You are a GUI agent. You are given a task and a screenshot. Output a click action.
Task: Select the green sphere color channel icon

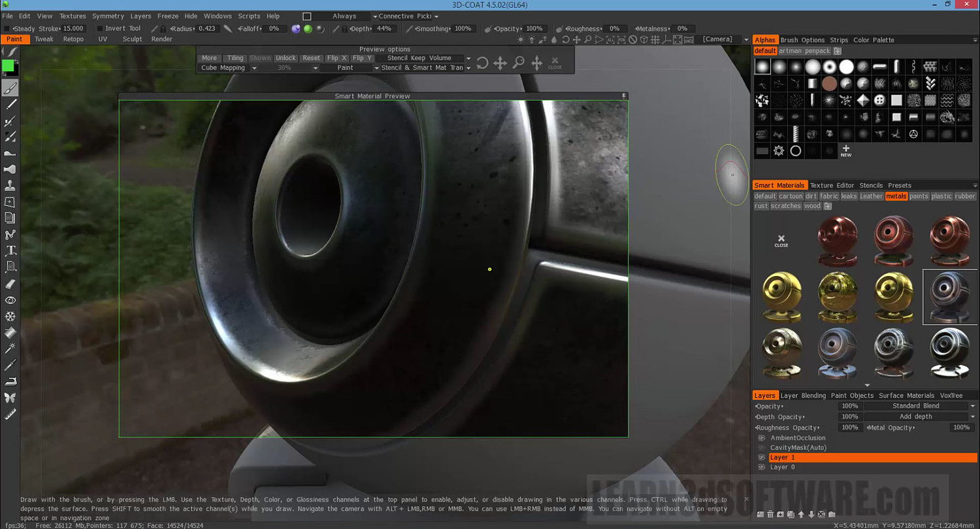tap(308, 29)
